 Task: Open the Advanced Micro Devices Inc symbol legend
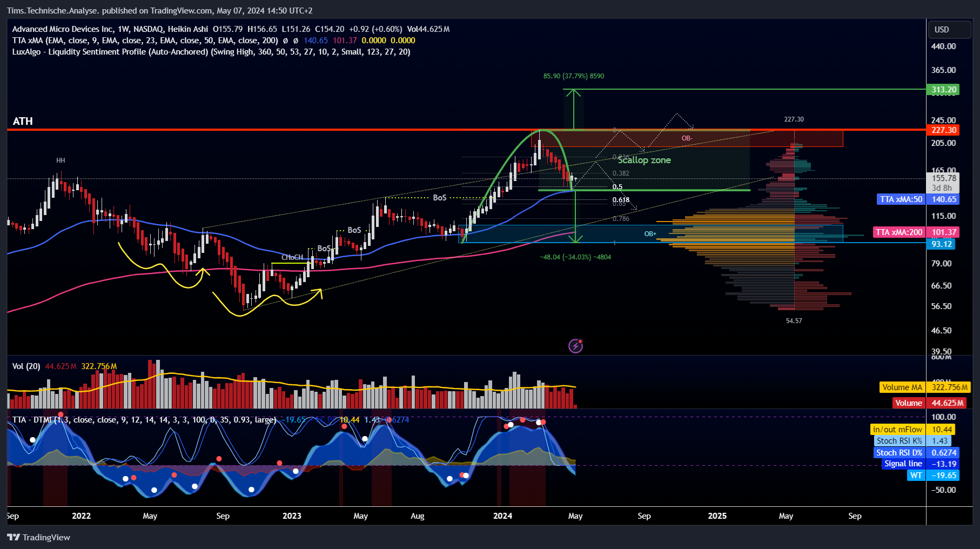point(110,29)
